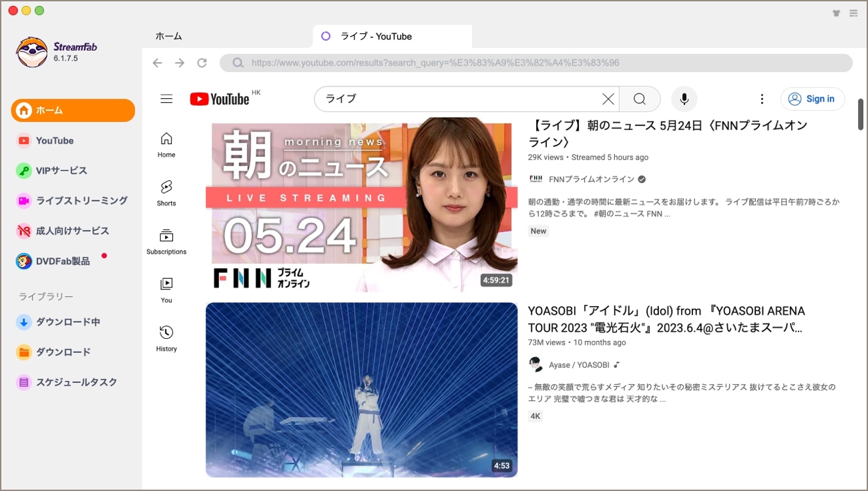Click the FNN channel avatar
Screen dimensions: 868x491
(x=535, y=179)
